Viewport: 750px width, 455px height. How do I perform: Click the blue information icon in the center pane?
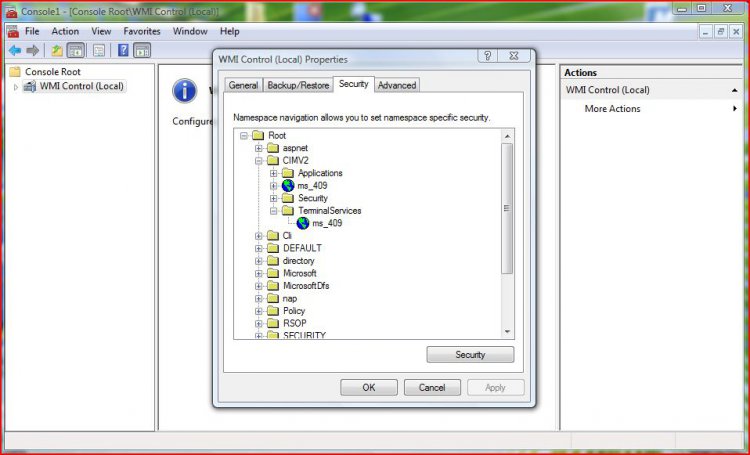pos(185,91)
